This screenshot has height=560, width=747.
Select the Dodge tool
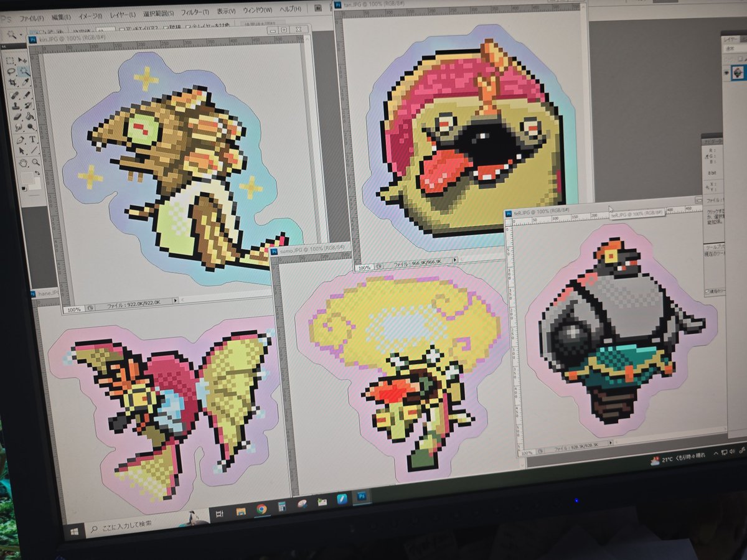(31, 126)
